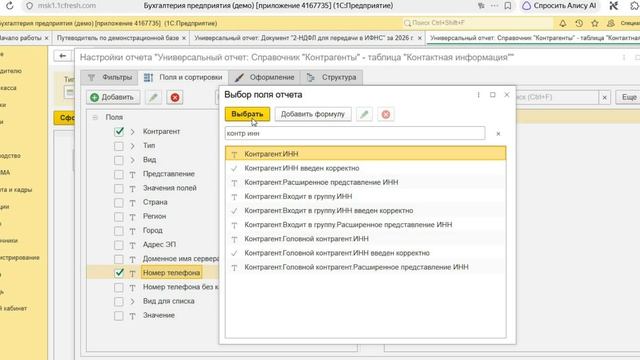640x360 pixels.
Task: Clear the контр инн search text
Action: (x=498, y=133)
